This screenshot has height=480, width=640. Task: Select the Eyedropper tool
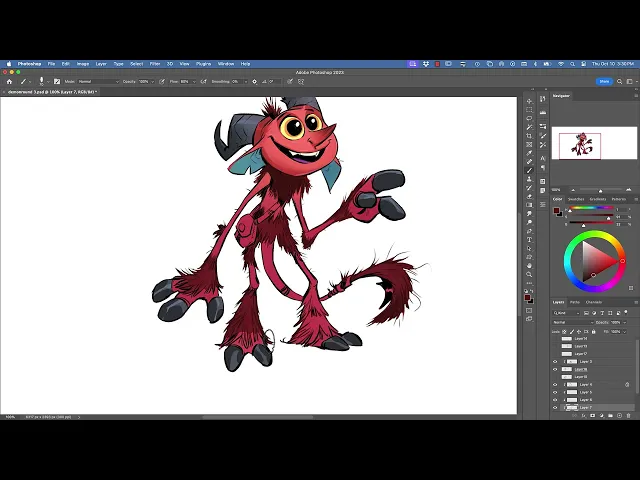tap(529, 153)
